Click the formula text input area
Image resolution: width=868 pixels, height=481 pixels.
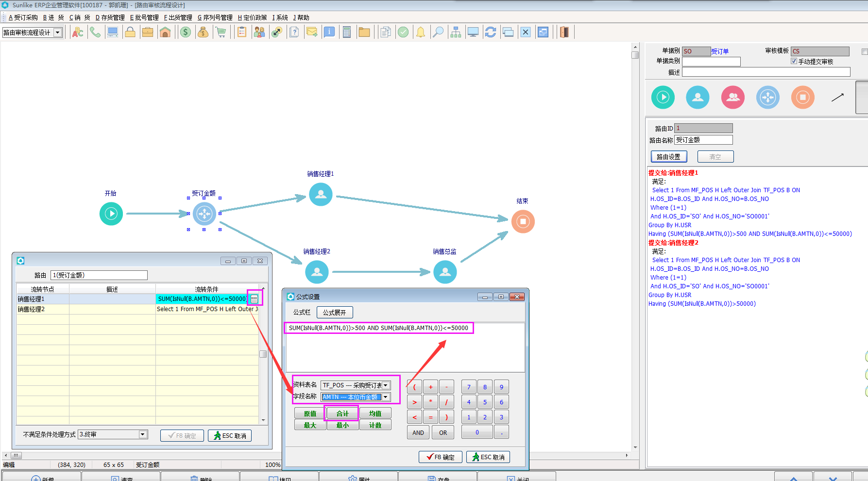[405, 347]
